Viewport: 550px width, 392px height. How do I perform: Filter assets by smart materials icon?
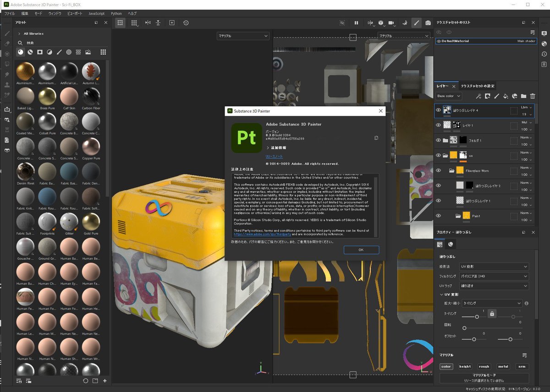(x=30, y=52)
